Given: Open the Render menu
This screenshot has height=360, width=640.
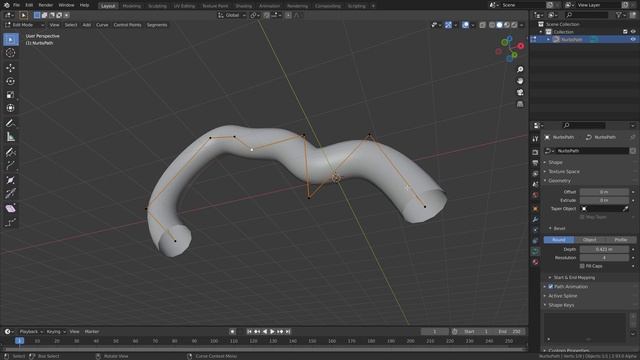Looking at the screenshot, I should tap(45, 5).
